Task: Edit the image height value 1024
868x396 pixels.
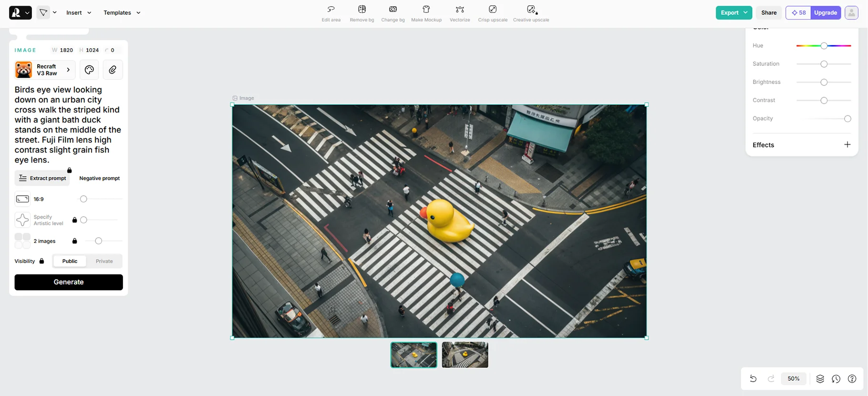Action: point(93,50)
